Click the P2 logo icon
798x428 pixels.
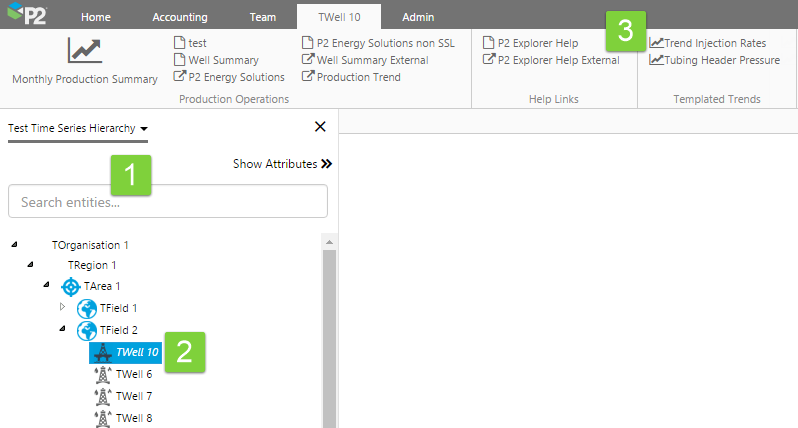pyautogui.click(x=27, y=16)
